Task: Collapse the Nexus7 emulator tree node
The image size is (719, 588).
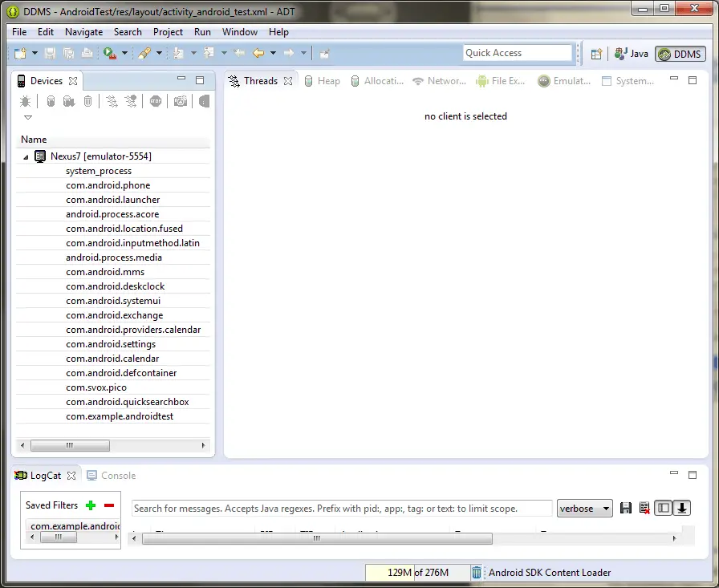Action: click(x=26, y=156)
